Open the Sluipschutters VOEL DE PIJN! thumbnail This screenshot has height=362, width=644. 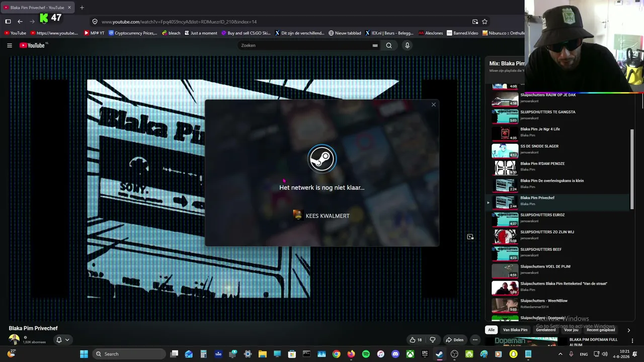(505, 270)
